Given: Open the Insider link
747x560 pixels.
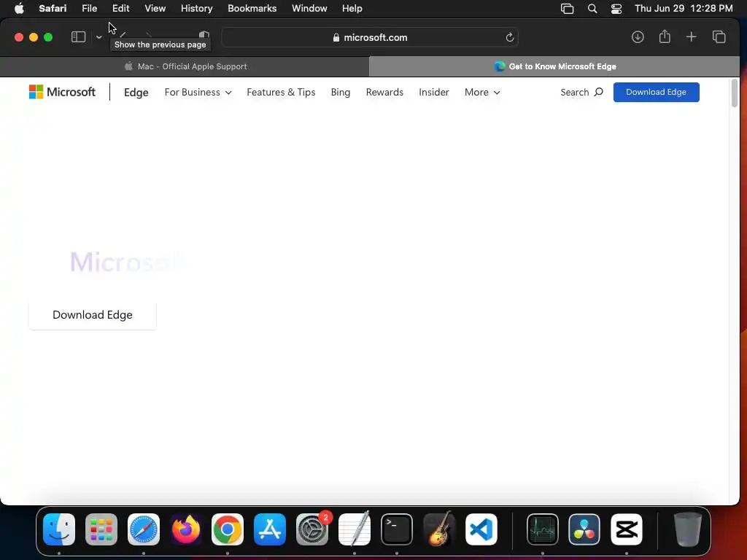Looking at the screenshot, I should (x=434, y=93).
